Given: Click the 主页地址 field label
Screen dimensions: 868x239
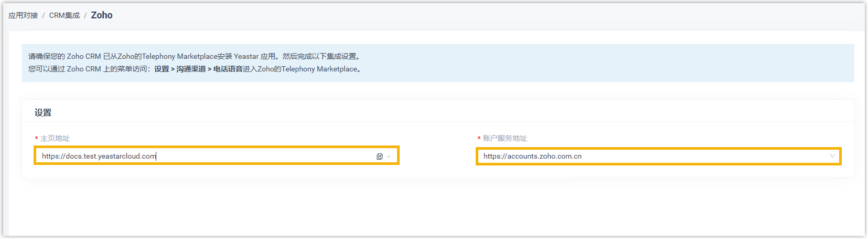Looking at the screenshot, I should tap(55, 138).
